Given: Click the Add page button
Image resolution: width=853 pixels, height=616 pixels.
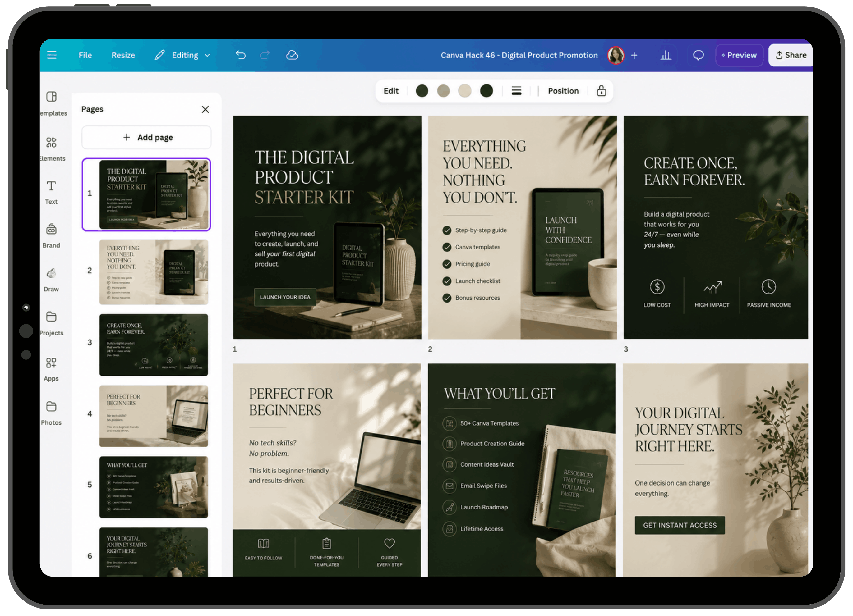Looking at the screenshot, I should [146, 137].
